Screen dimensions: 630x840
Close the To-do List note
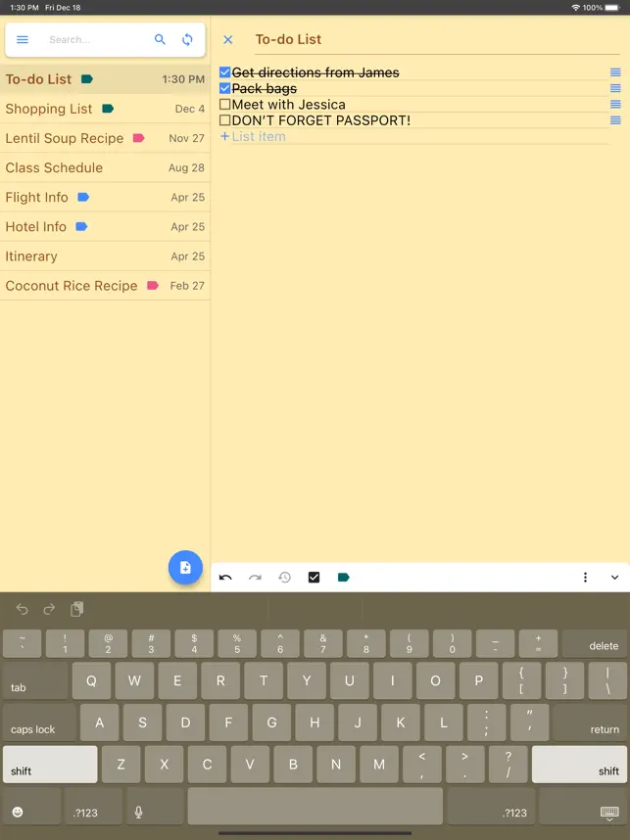click(x=228, y=39)
